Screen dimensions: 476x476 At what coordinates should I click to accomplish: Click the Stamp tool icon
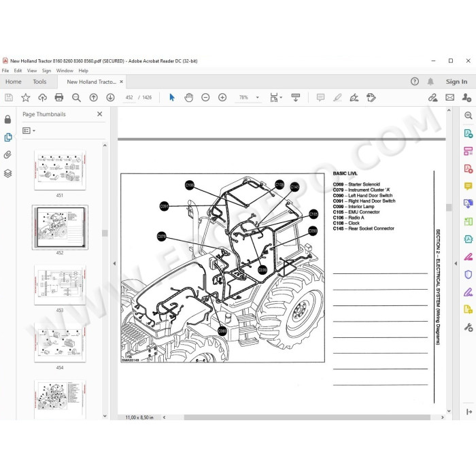pyautogui.click(x=371, y=97)
